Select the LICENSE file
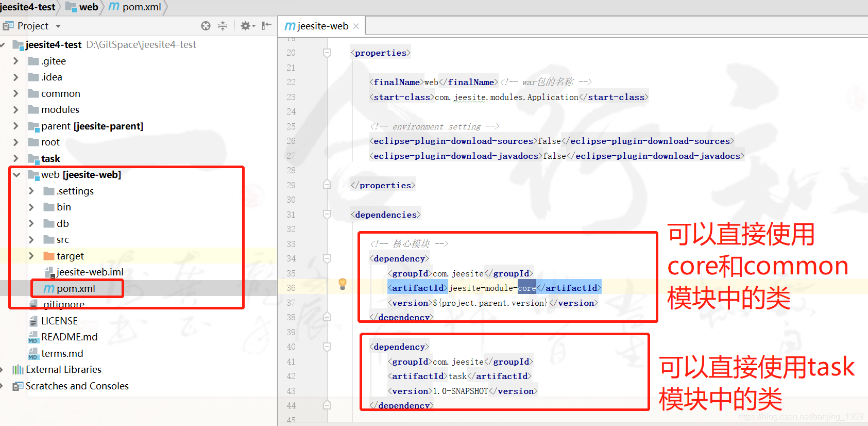 pos(59,321)
